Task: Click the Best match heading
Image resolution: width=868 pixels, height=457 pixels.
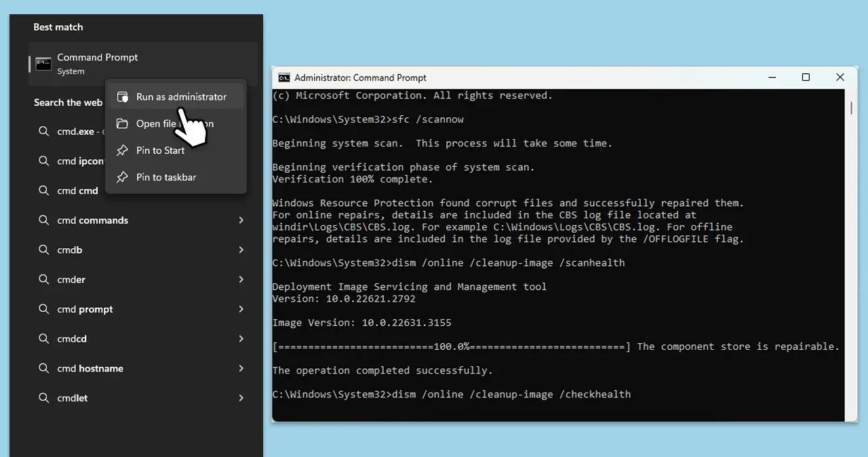Action: point(58,27)
